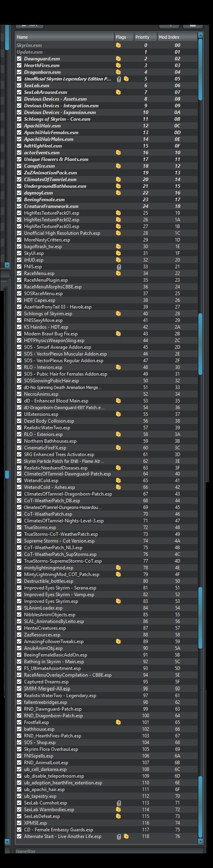The image size is (213, 868).
Task: Click the archive flag for Campfire.esm
Action: (118, 166)
